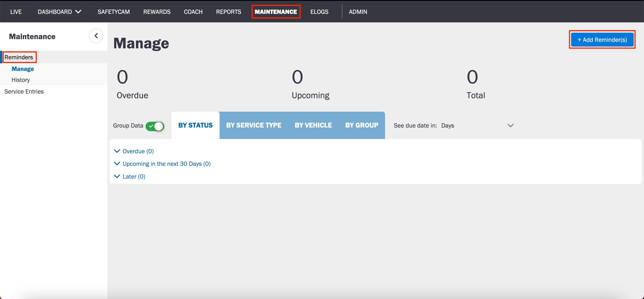Open Service Entries in the sidebar
The image size is (644, 299).
24,92
